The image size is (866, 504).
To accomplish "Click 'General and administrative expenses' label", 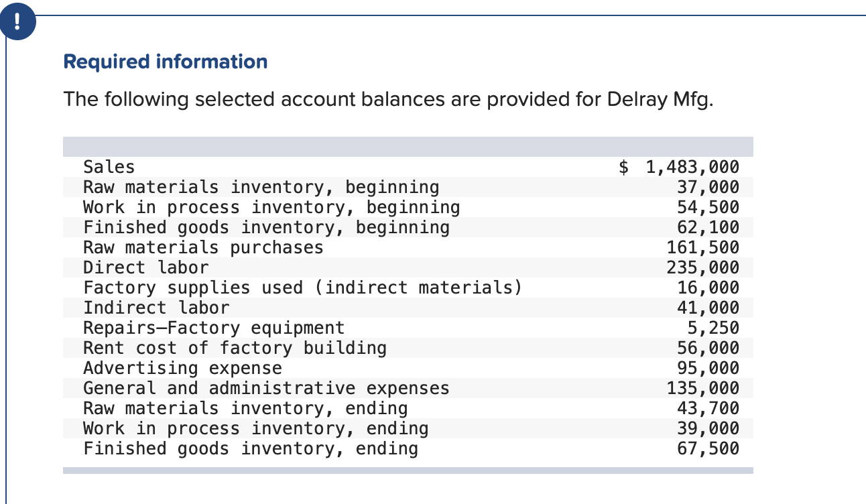I will [x=266, y=388].
